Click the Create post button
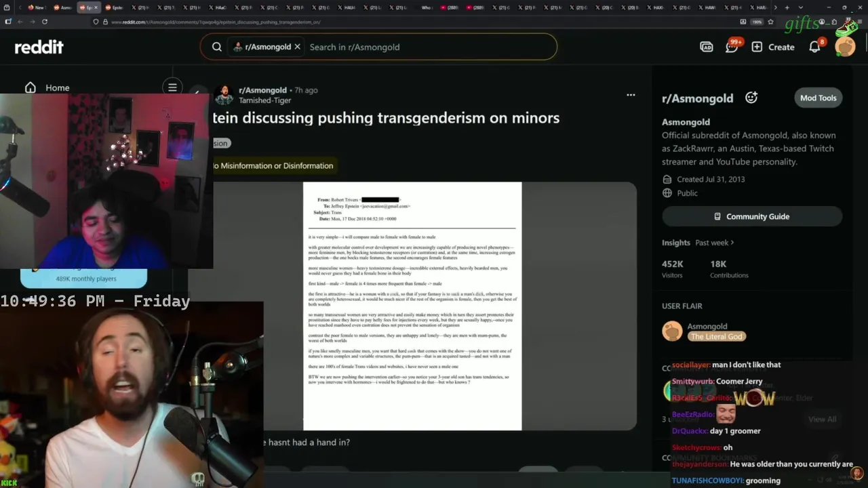The image size is (868, 488). (x=773, y=47)
